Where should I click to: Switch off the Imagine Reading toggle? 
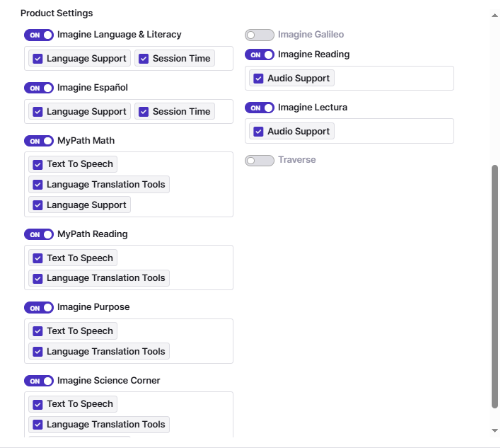pos(260,54)
